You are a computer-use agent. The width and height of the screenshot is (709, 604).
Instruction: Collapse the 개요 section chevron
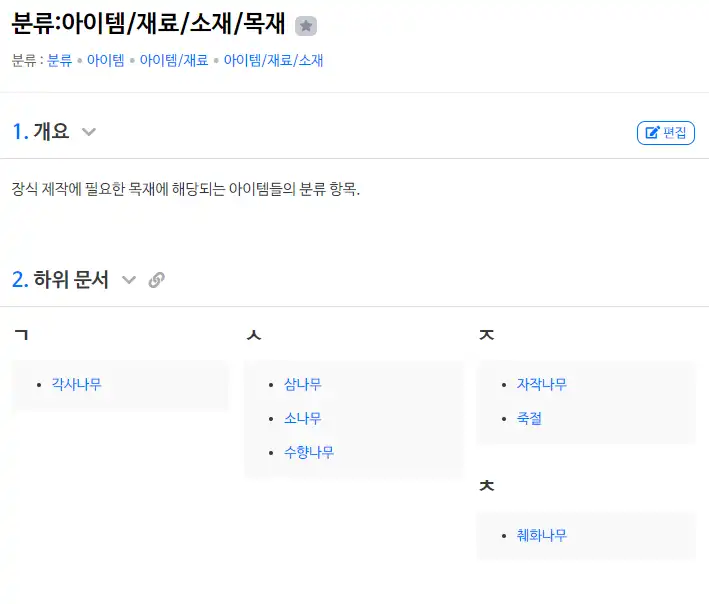click(88, 132)
